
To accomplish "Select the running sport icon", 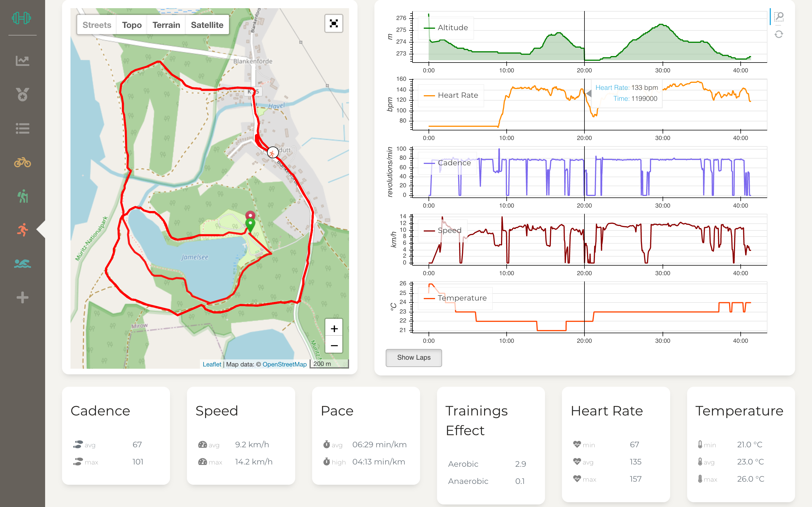I will tap(23, 230).
